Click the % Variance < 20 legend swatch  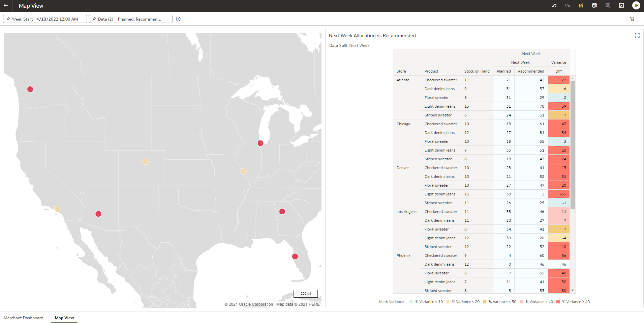click(448, 302)
